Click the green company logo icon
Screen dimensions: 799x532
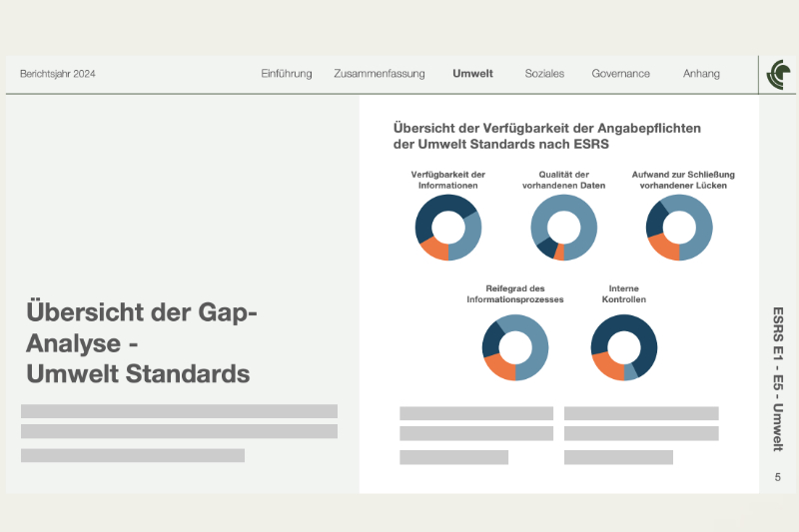[778, 74]
